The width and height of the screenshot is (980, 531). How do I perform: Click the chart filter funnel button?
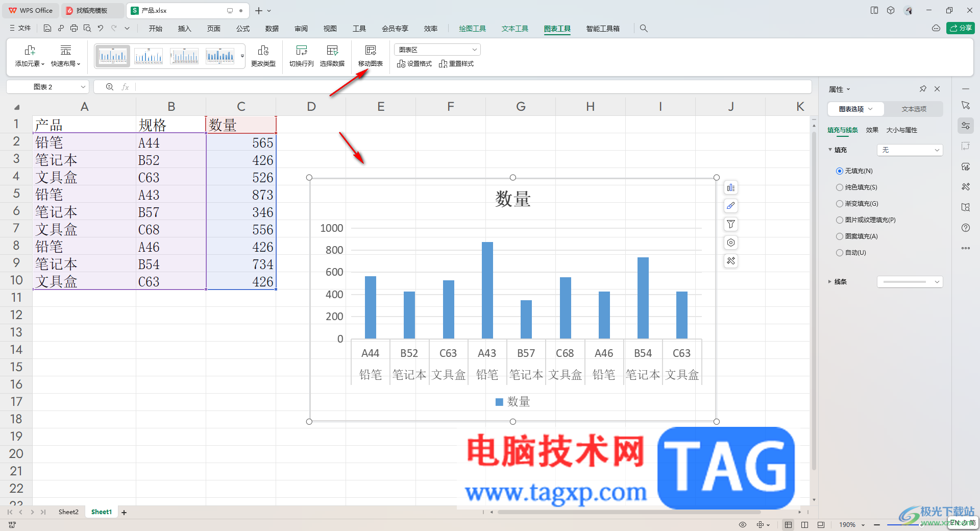(731, 224)
